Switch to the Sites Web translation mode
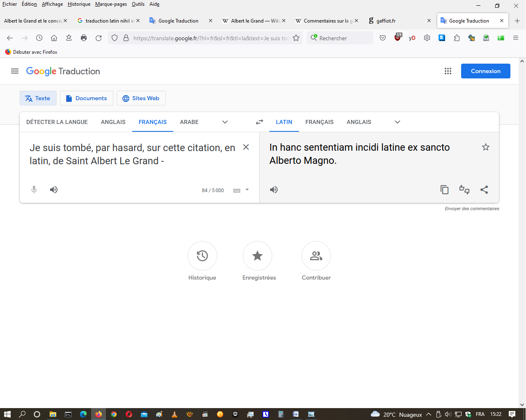526x420 pixels. [x=141, y=98]
